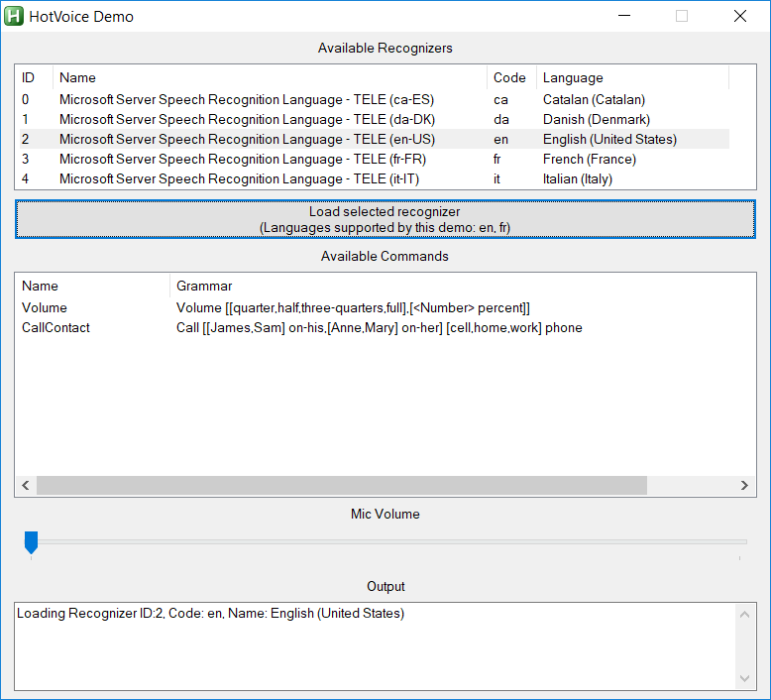771x700 pixels.
Task: Close the HotVoice Demo window
Action: [x=740, y=16]
